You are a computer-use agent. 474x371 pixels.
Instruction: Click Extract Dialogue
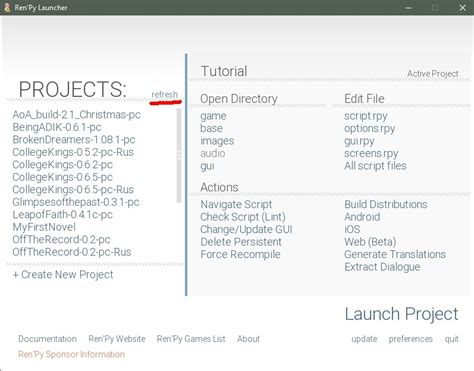pos(382,267)
